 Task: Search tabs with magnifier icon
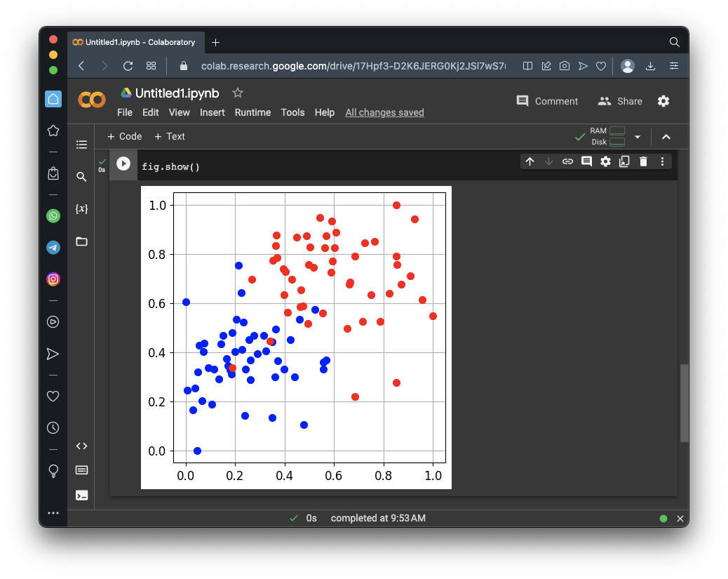click(675, 42)
